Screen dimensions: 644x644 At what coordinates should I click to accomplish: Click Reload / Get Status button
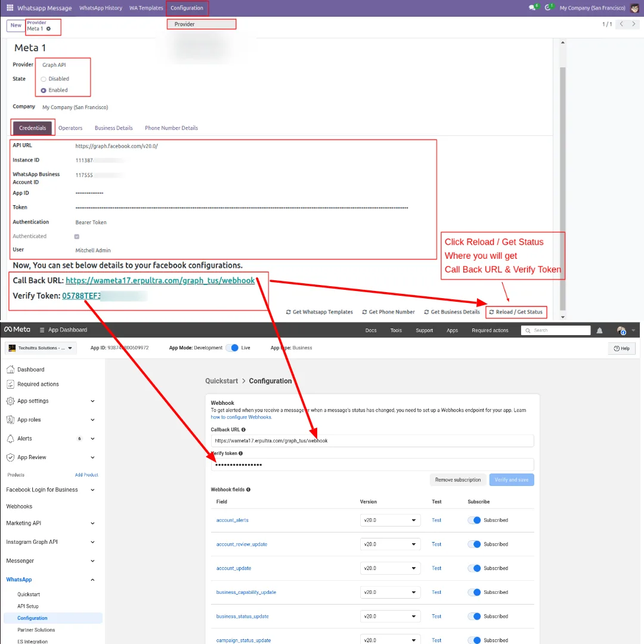(x=516, y=312)
